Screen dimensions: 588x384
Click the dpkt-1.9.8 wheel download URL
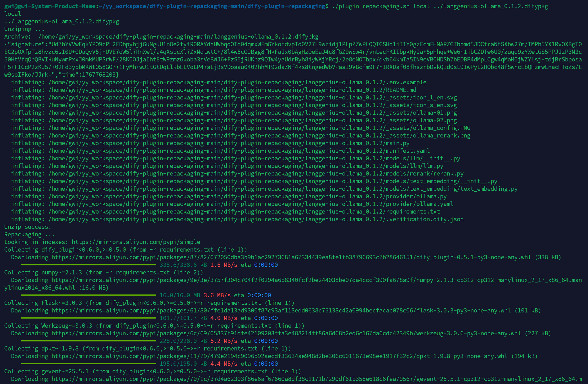(279, 356)
